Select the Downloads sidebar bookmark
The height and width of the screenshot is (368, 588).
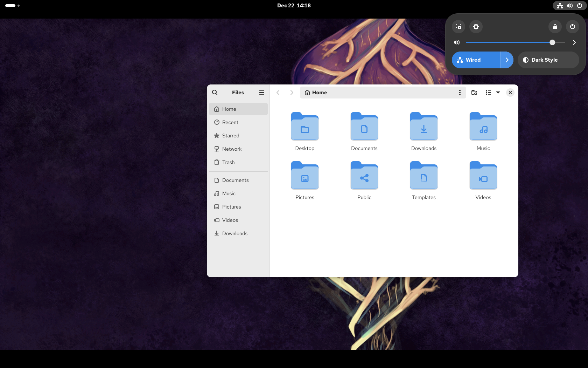click(x=238, y=233)
